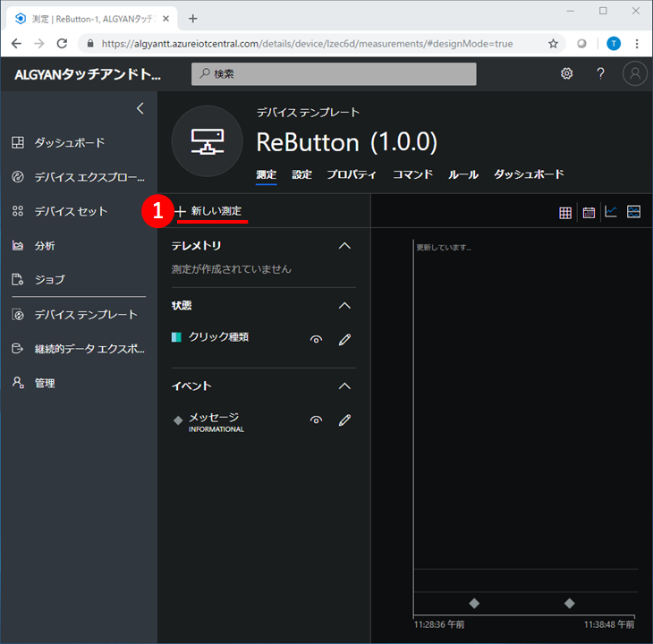Select the stacked chart image icon

pos(633,211)
